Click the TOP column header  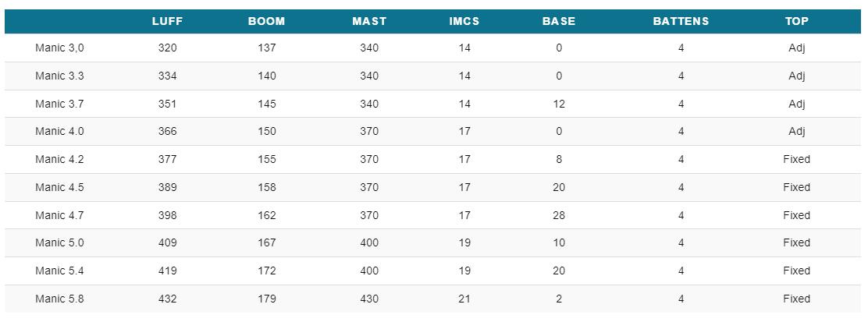click(797, 22)
